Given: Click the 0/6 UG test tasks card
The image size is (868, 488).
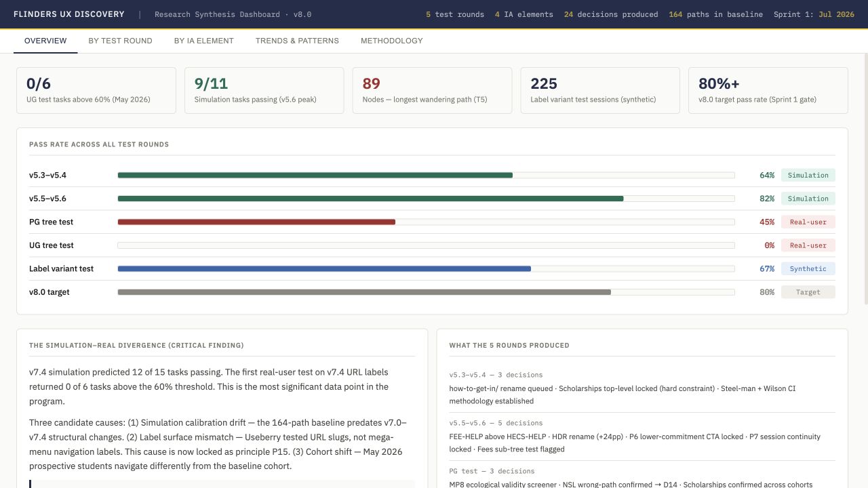Looking at the screenshot, I should [96, 90].
